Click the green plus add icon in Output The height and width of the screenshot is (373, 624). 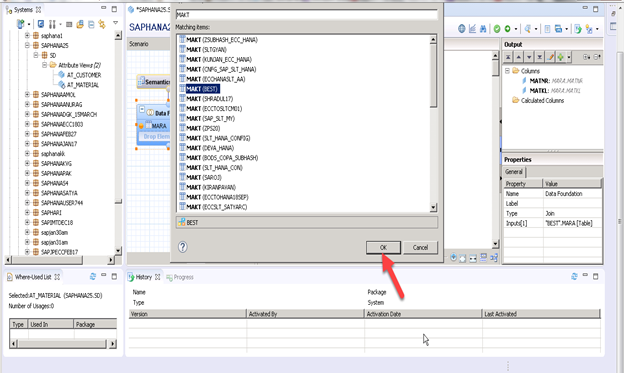[560, 57]
